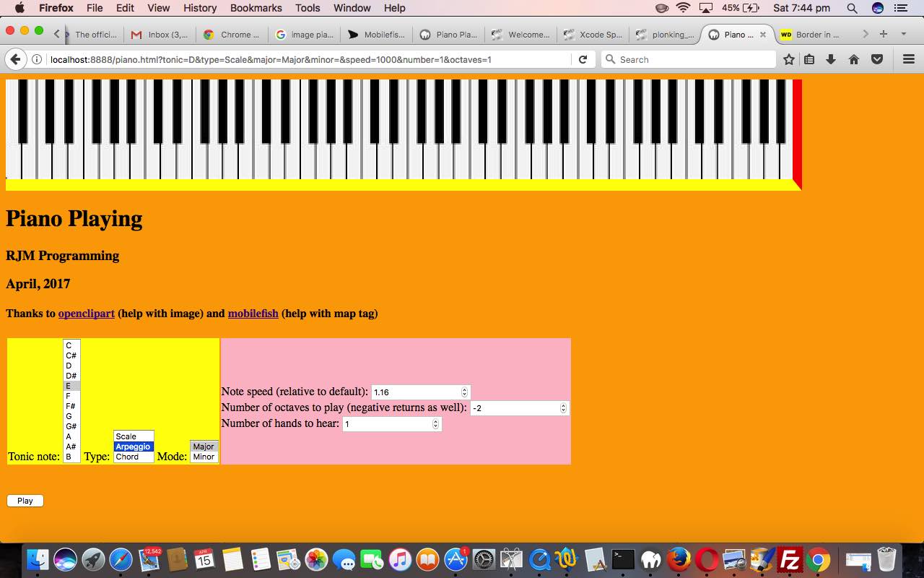Screen dimensions: 924x578
Task: Open the Firefox hamburger menu
Action: [x=909, y=59]
